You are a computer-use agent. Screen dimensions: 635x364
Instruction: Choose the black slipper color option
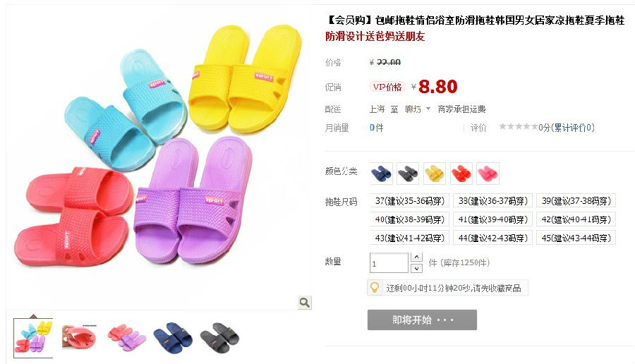[408, 174]
